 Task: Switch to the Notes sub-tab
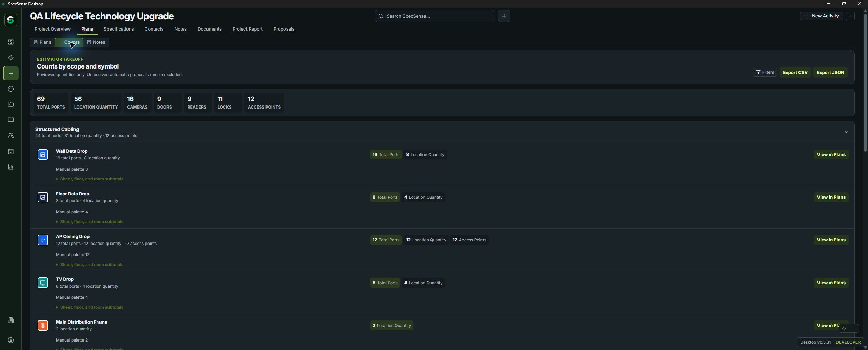point(96,42)
